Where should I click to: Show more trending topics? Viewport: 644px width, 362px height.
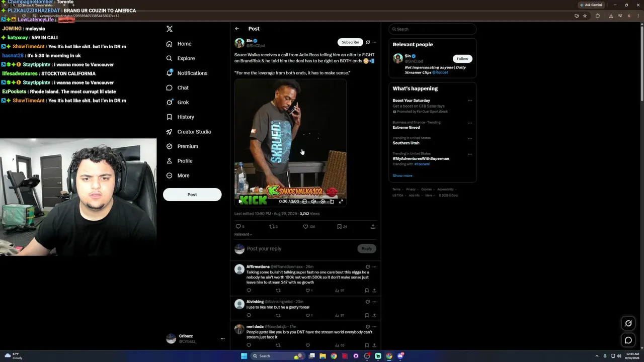pyautogui.click(x=403, y=176)
